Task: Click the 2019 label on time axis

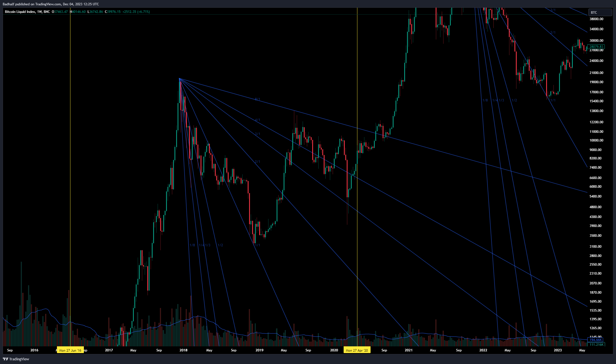Action: (259, 350)
